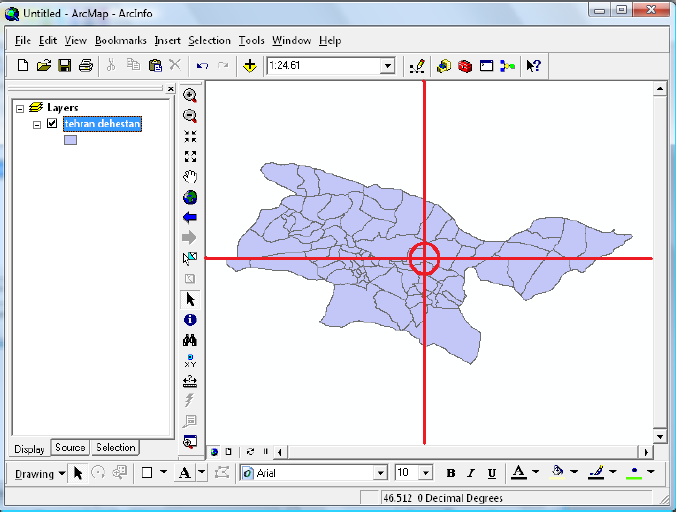676x512 pixels.
Task: Switch to Data View globe button
Action: coord(214,452)
